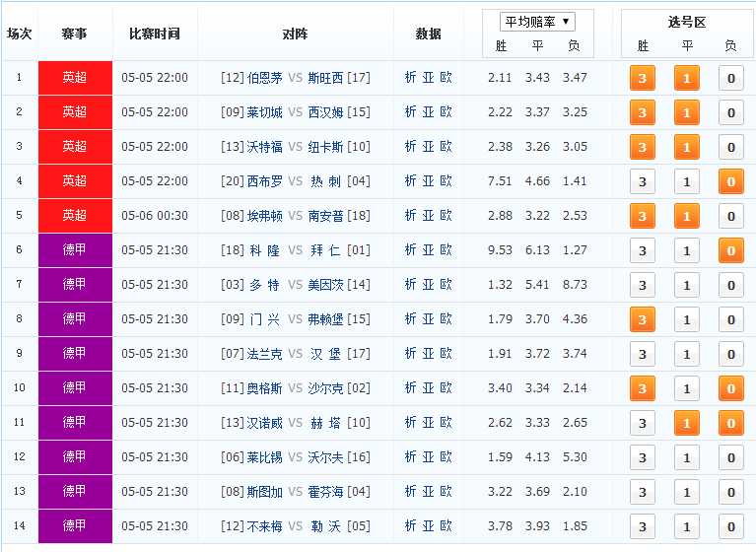Open 欧 European odds link for match 3
Image resolution: width=756 pixels, height=552 pixels.
coord(446,147)
